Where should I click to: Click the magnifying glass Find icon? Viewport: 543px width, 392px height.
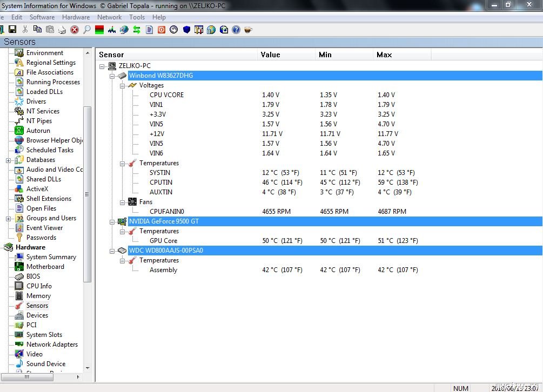click(x=86, y=30)
